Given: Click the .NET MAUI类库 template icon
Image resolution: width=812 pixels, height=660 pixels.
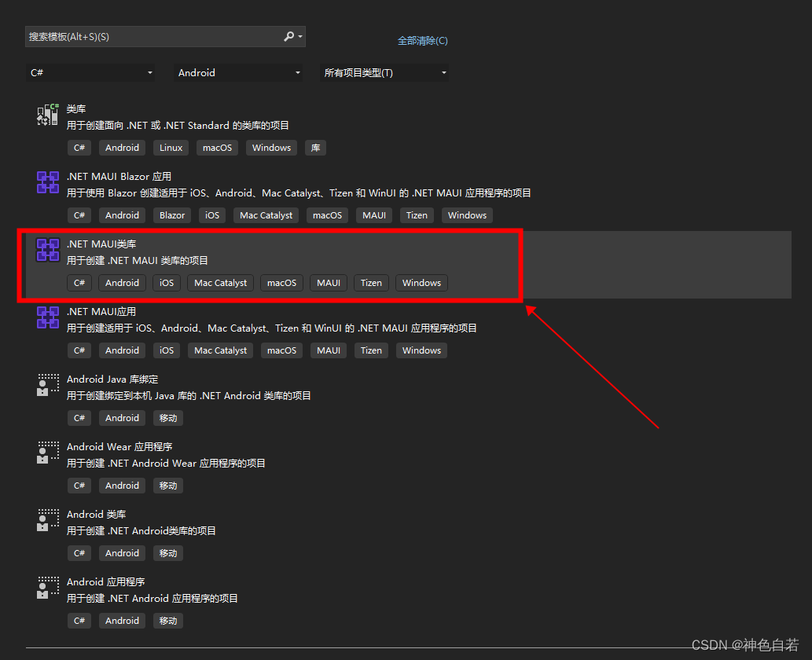Looking at the screenshot, I should [x=48, y=250].
